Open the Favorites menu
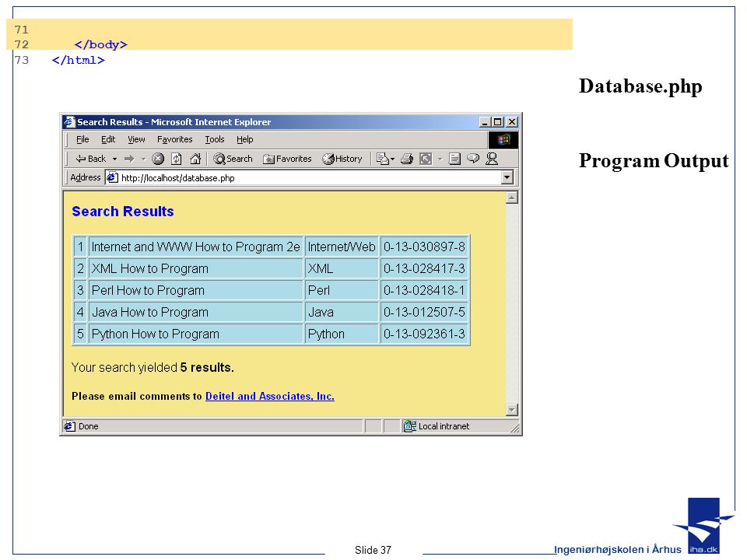This screenshot has width=747, height=560. 175,139
